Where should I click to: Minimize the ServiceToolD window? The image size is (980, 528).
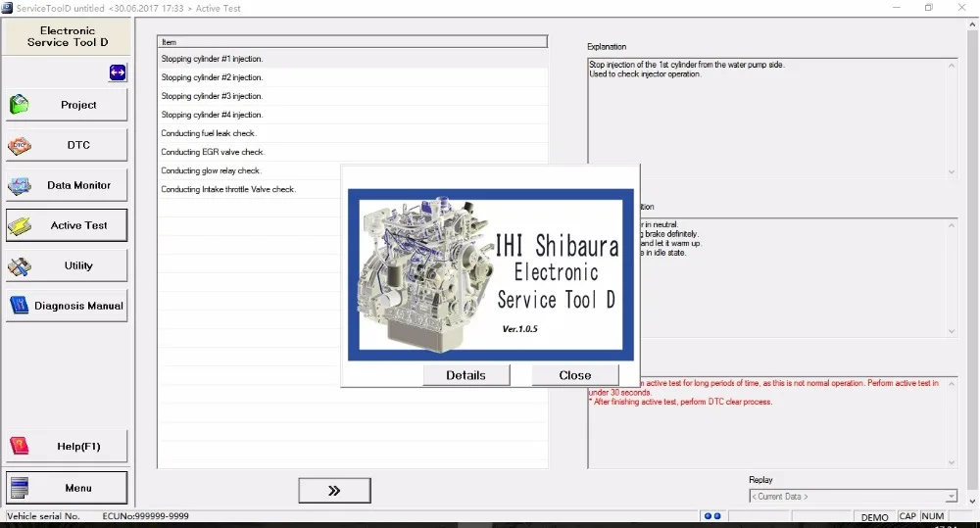click(897, 8)
